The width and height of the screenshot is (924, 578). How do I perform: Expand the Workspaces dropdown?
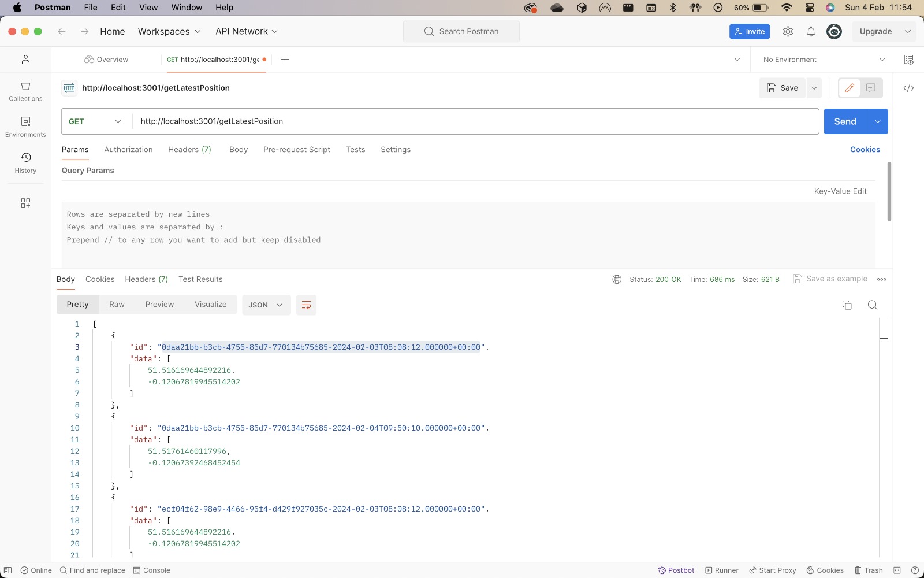point(169,31)
